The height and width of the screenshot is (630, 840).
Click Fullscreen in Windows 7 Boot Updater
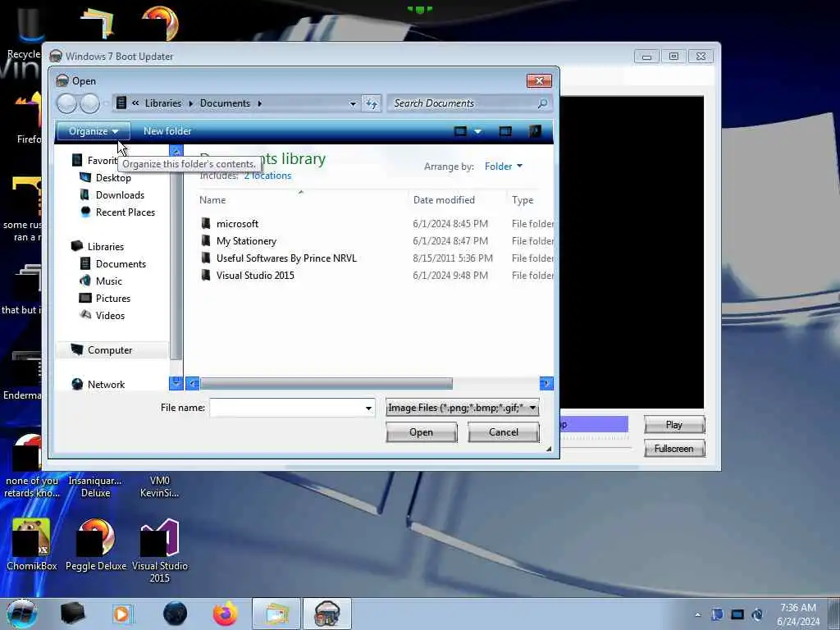[x=674, y=449]
